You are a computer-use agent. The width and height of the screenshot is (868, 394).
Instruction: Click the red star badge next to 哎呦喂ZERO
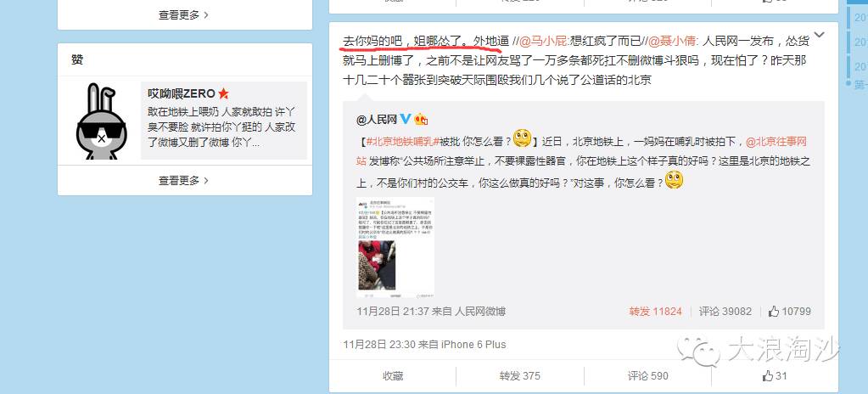point(223,93)
